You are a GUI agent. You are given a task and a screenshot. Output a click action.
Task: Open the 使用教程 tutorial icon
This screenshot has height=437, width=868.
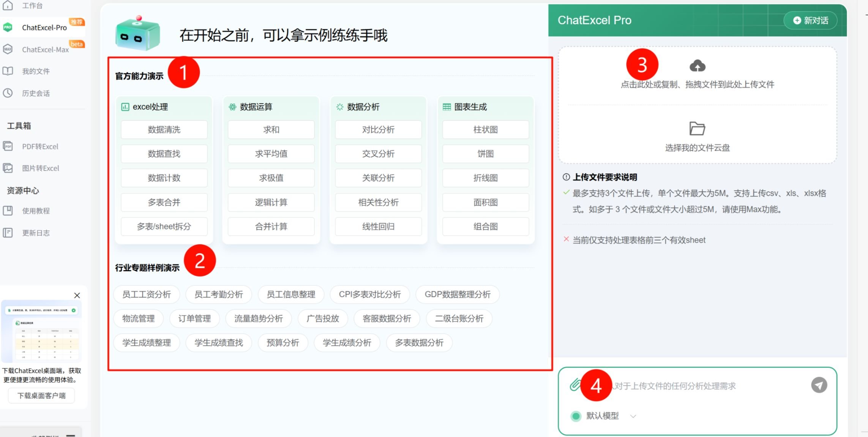(x=8, y=211)
